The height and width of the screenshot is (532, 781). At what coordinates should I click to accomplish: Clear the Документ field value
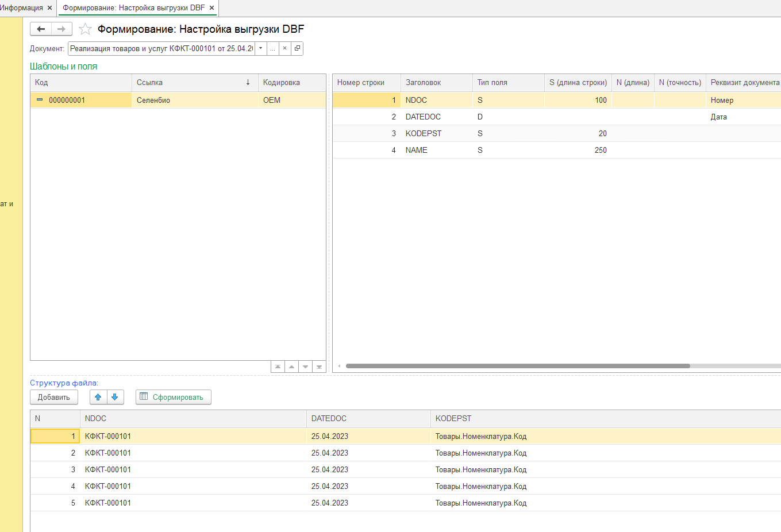(x=284, y=48)
